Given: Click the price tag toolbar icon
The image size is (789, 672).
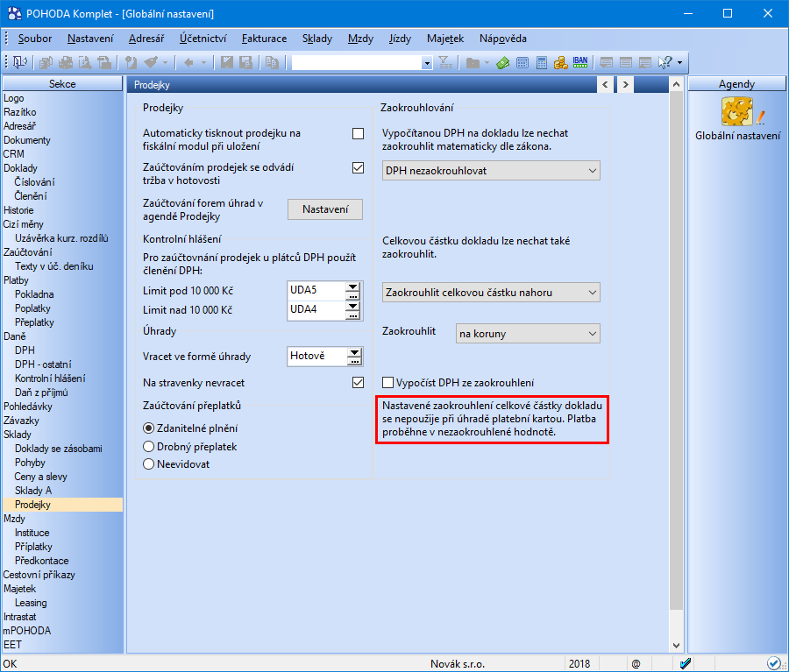Looking at the screenshot, I should pos(131,62).
